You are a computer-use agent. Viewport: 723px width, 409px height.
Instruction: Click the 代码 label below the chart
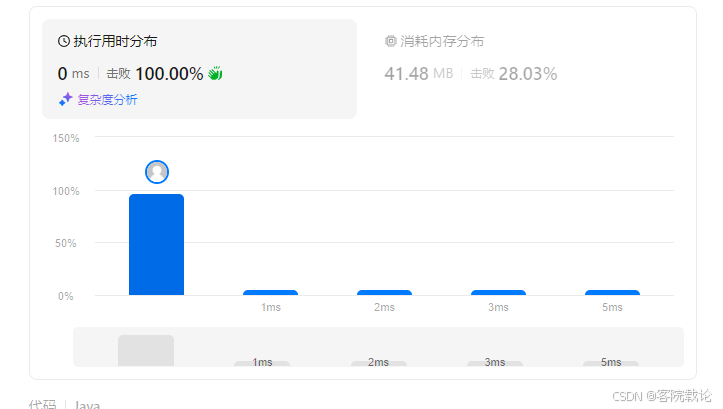pos(42,405)
